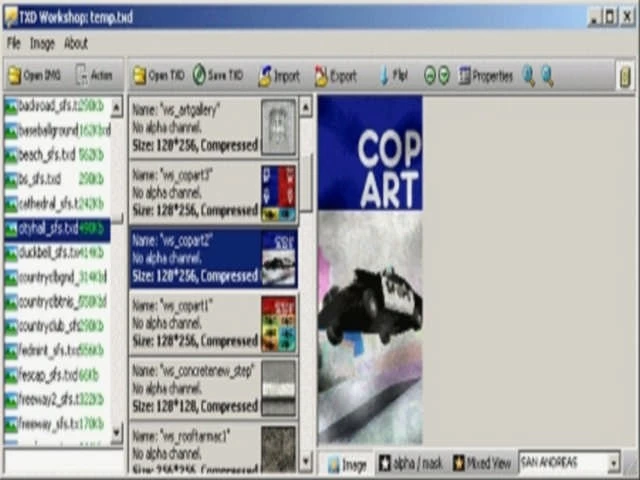Click the yellow icon at the toolbar's right end
The image size is (640, 480).
(x=625, y=76)
